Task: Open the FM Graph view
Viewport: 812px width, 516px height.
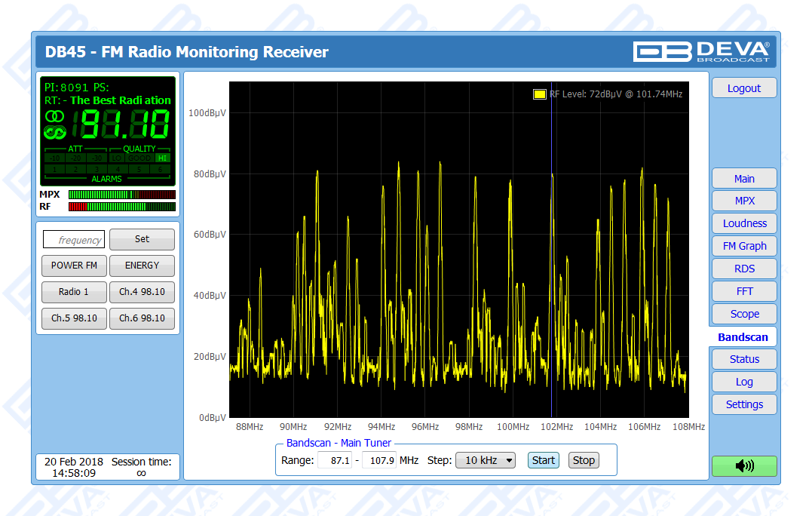Action: (x=743, y=247)
